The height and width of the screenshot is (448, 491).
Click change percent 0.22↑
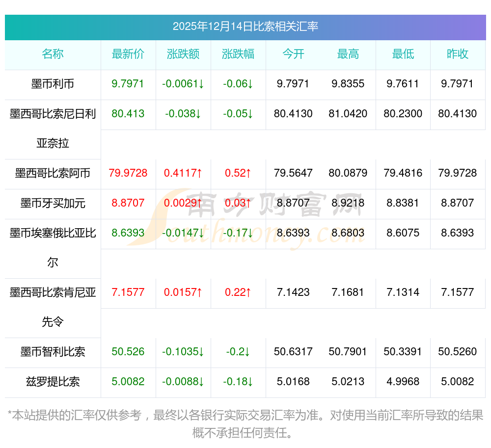238,292
